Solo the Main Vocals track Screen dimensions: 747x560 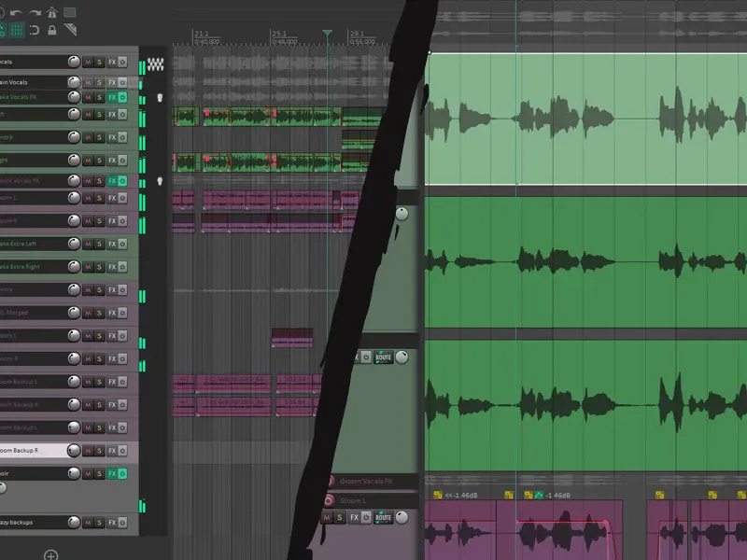pos(99,82)
